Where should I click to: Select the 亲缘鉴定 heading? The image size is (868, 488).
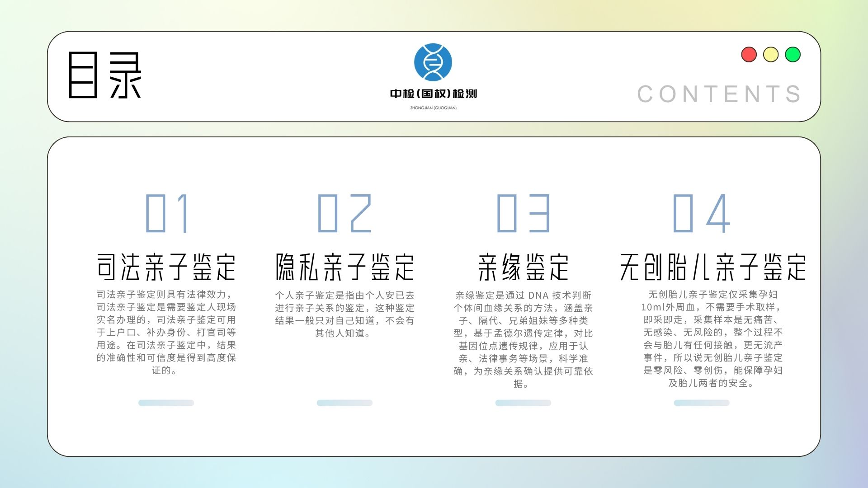(523, 267)
